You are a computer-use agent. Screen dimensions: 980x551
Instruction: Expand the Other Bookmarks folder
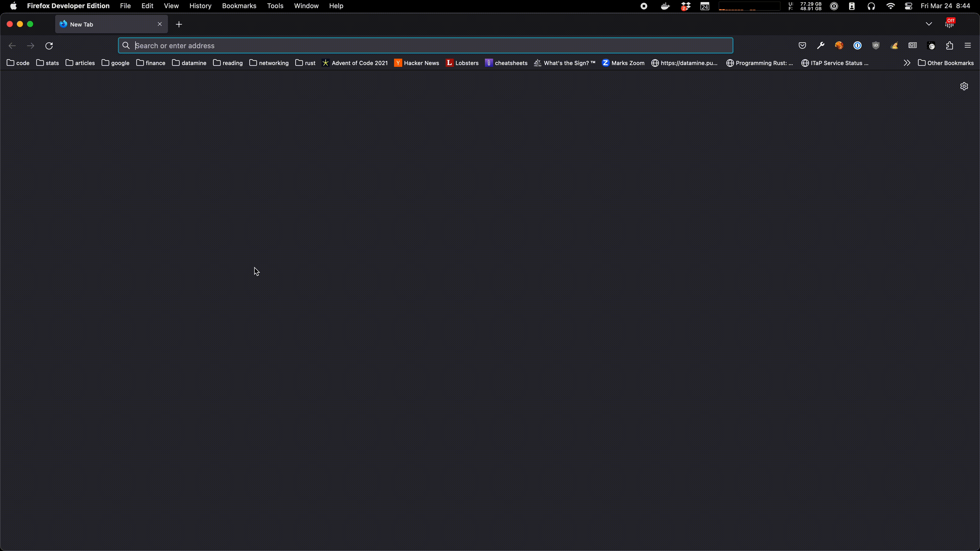[946, 63]
